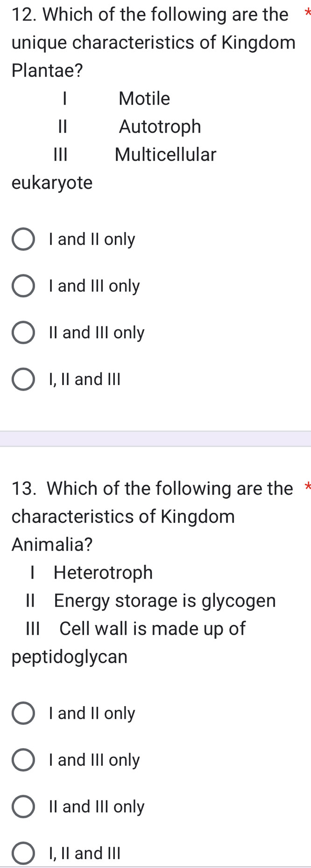This screenshot has width=311, height=868.
Task: Click the "Autotroph" option label
Action: 160,126
